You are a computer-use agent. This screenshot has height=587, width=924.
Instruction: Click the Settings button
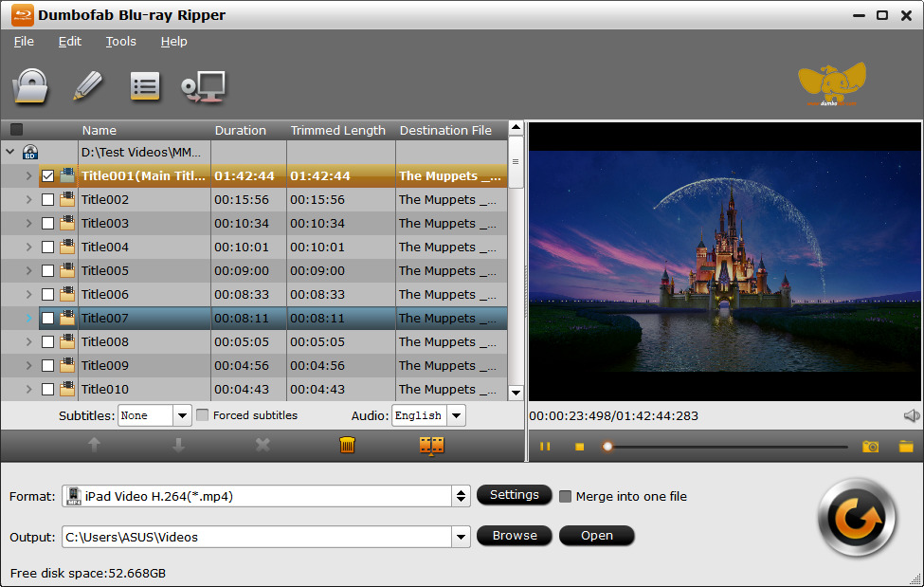[x=514, y=494]
